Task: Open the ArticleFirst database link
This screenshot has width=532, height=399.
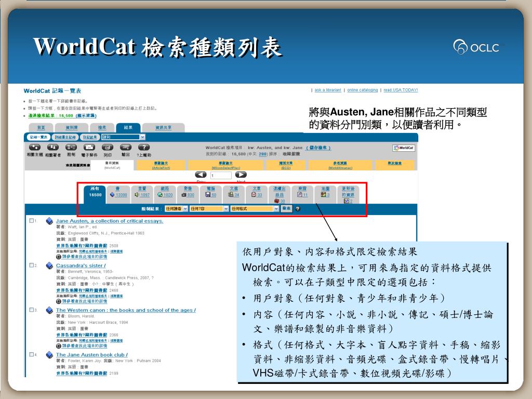Action: 161,165
